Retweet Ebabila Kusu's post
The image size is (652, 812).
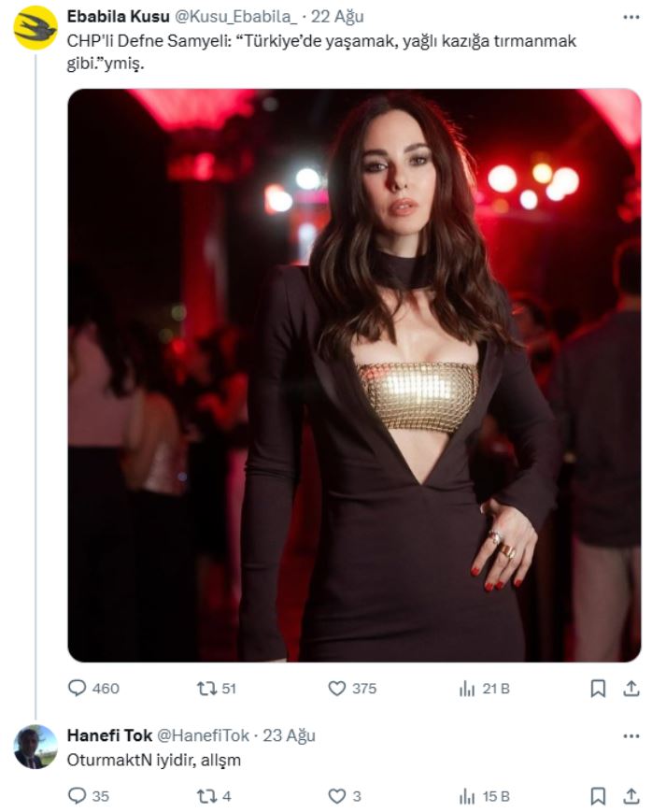pyautogui.click(x=206, y=689)
